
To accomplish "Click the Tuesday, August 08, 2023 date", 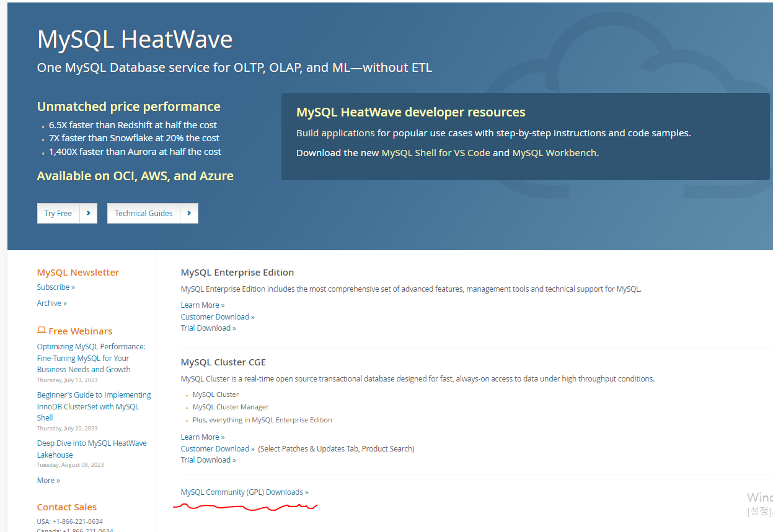I will (71, 465).
